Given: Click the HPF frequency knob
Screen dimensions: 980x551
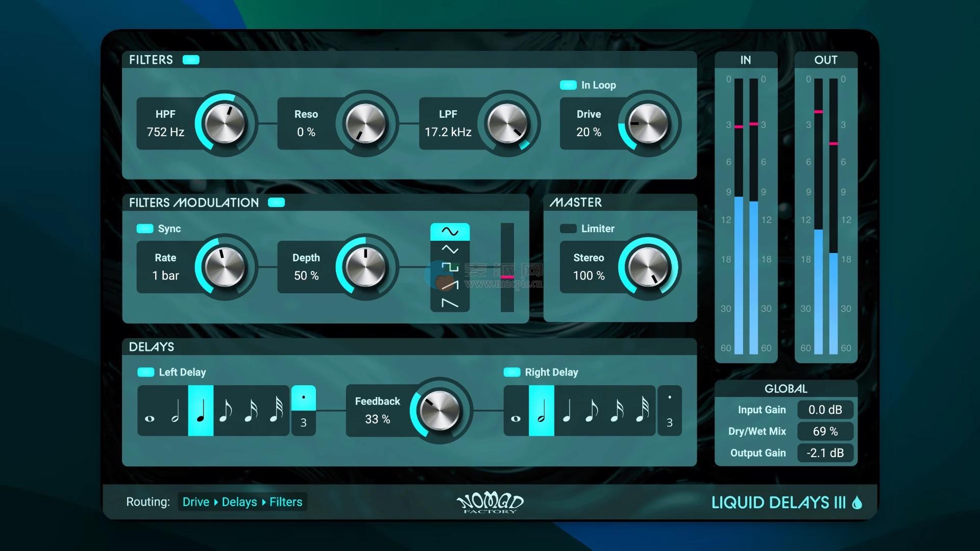Looking at the screenshot, I should [x=225, y=124].
